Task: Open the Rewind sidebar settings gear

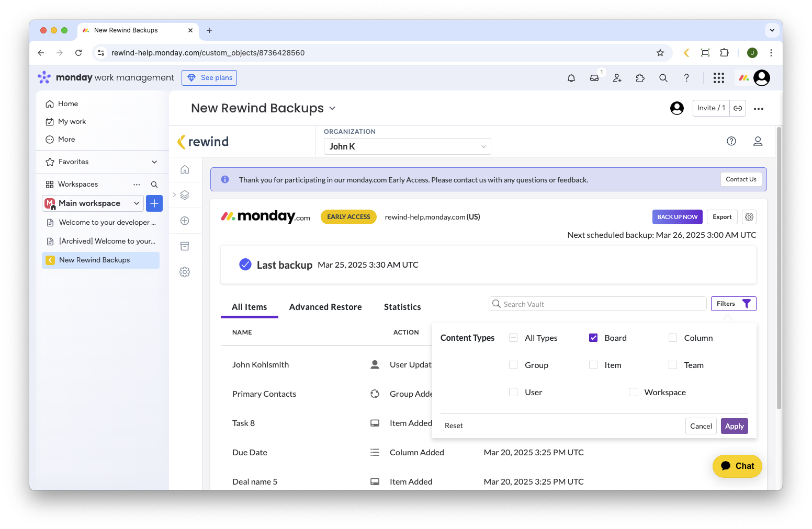Action: 185,272
